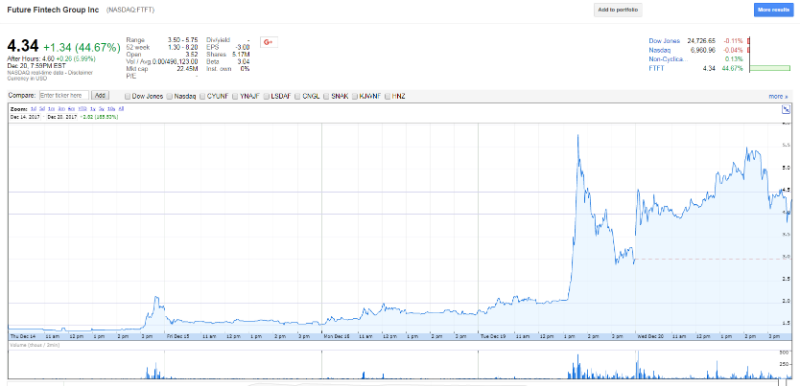Enable the Nasdaq compare checkbox
The image size is (800, 386).
click(x=169, y=96)
